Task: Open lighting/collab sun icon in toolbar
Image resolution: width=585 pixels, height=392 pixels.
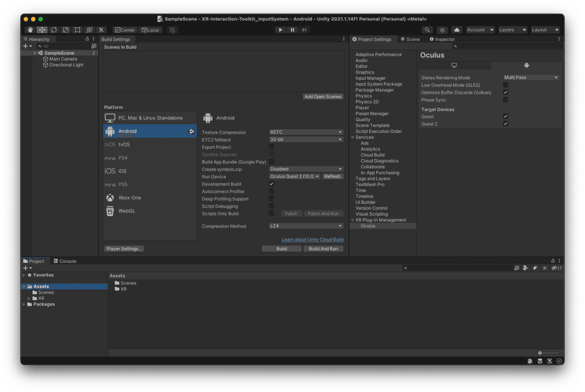Action: click(x=442, y=30)
